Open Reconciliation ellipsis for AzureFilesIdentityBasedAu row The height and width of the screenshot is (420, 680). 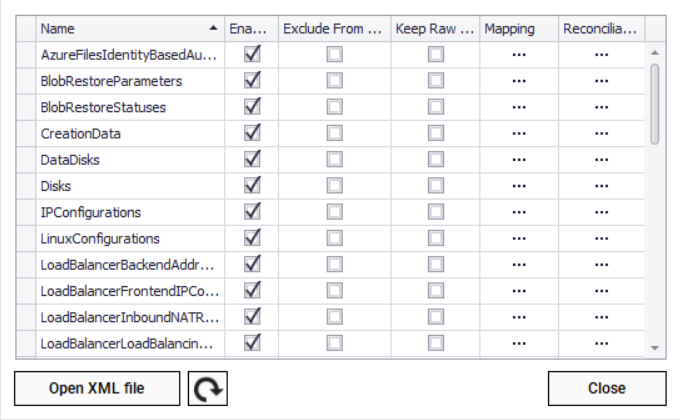tap(601, 55)
